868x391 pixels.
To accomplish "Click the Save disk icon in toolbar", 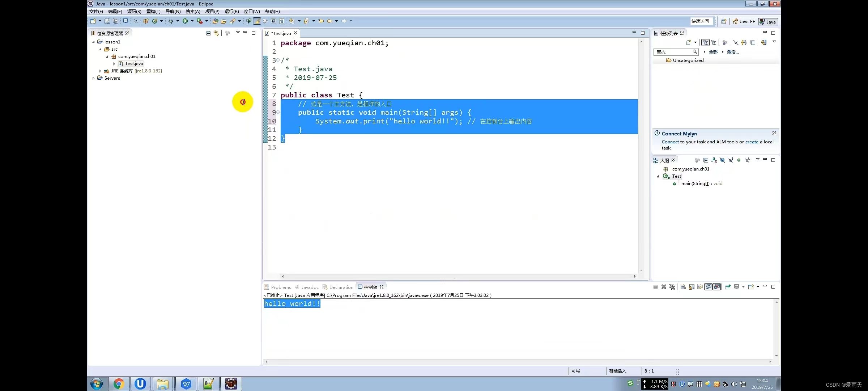I will (x=107, y=21).
